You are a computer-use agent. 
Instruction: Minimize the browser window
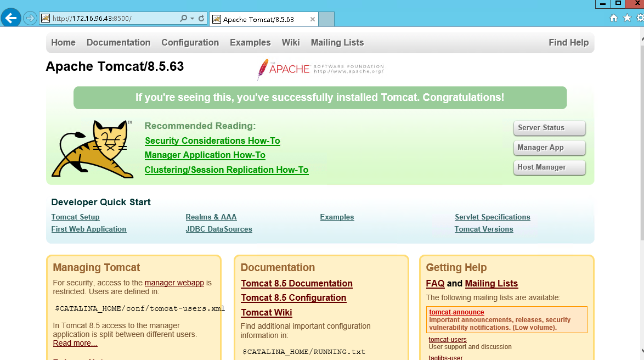pyautogui.click(x=602, y=4)
